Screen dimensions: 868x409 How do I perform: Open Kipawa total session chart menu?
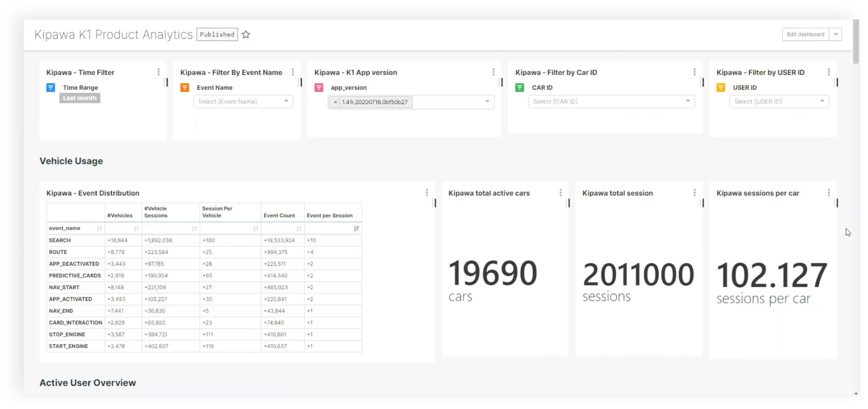pyautogui.click(x=694, y=192)
